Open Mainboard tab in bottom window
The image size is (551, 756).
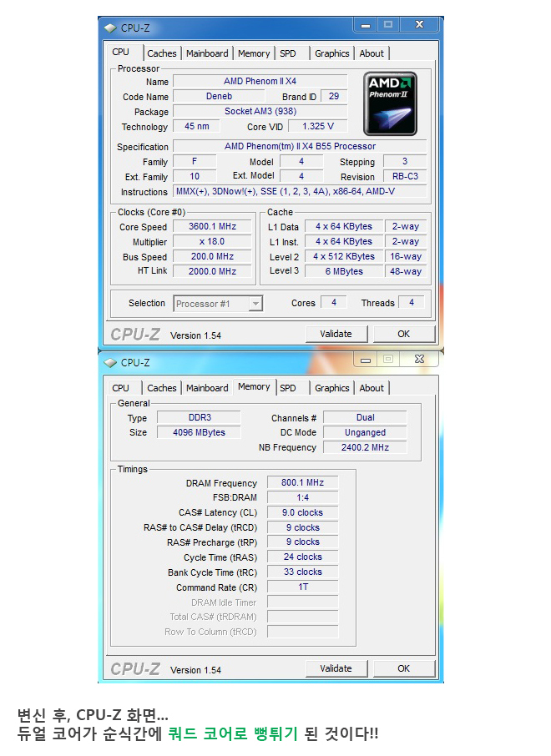[x=207, y=388]
